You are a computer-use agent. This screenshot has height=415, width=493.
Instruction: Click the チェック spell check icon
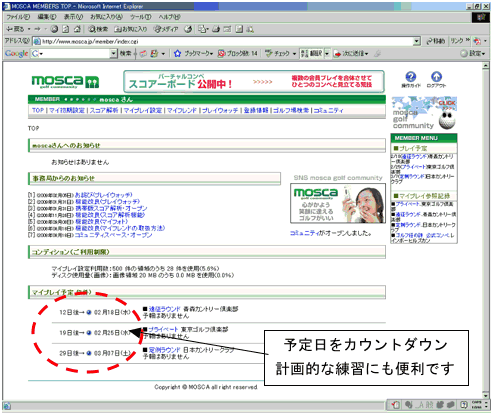point(269,53)
